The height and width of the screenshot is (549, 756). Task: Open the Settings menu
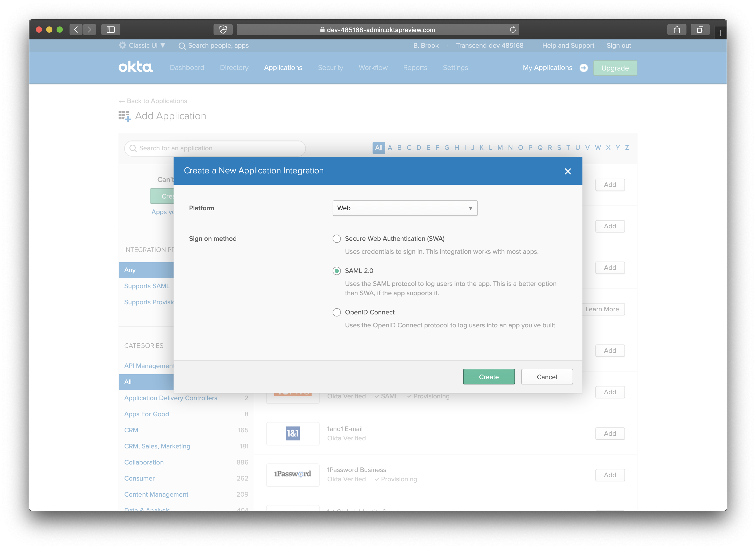[x=455, y=68]
